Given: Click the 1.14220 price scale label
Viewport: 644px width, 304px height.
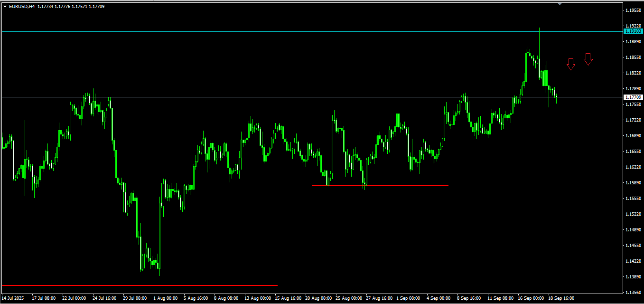Looking at the screenshot, I should tap(633, 261).
